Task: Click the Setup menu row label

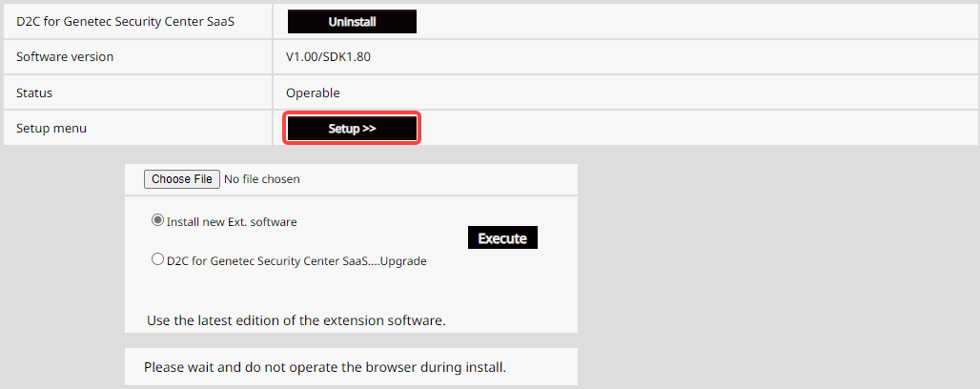Action: pos(51,129)
